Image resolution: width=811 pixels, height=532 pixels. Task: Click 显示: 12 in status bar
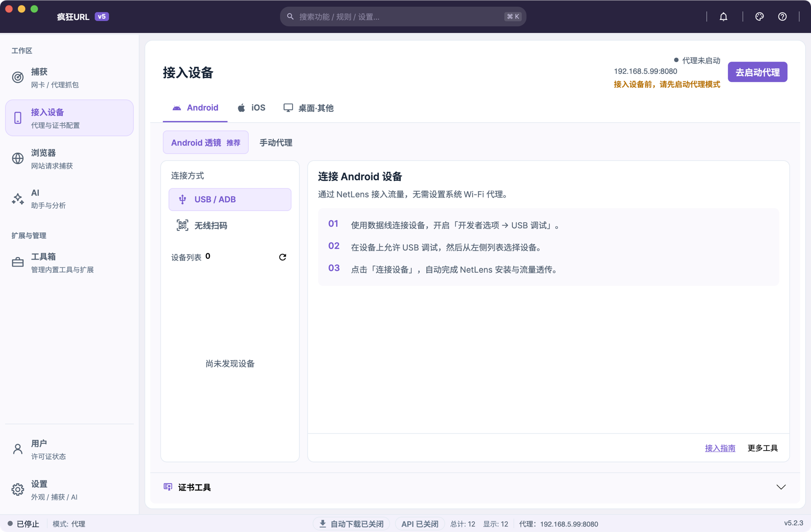[495, 524]
